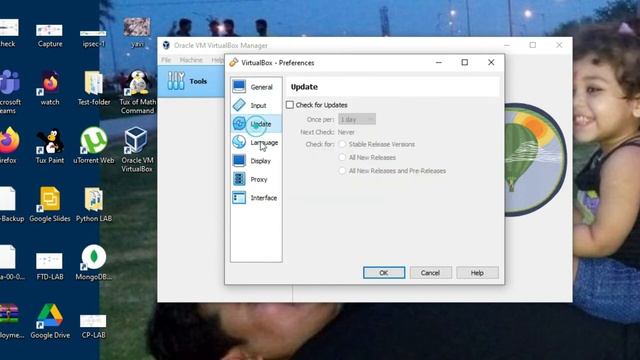Open Help menu in VirtualBox Manager
This screenshot has height=360, width=640.
pyautogui.click(x=217, y=60)
